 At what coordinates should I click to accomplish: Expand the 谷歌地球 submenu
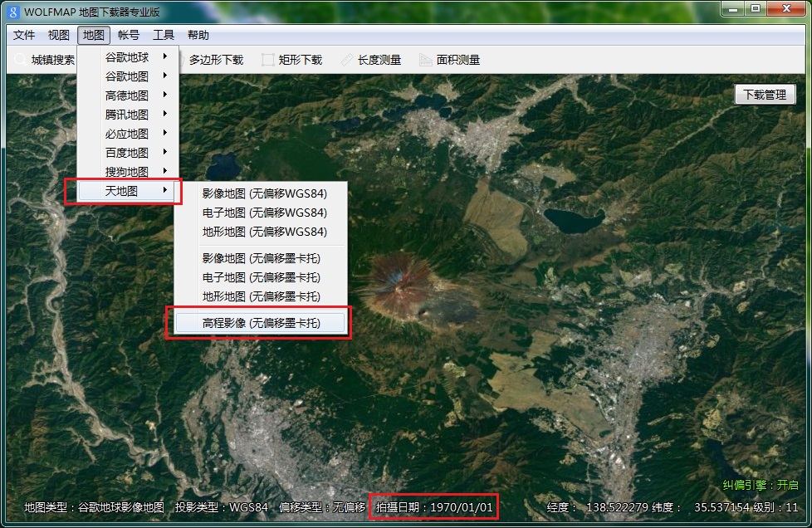click(x=129, y=57)
